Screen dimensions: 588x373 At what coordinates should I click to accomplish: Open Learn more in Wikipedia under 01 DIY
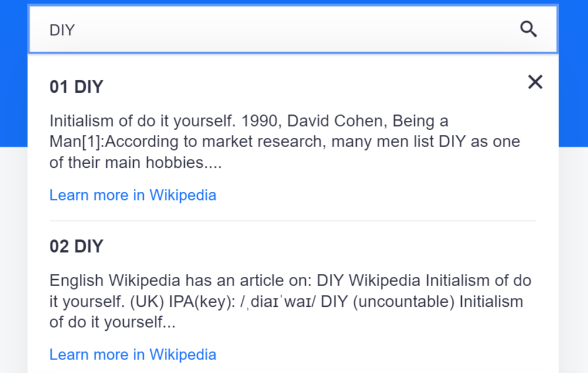pyautogui.click(x=133, y=195)
